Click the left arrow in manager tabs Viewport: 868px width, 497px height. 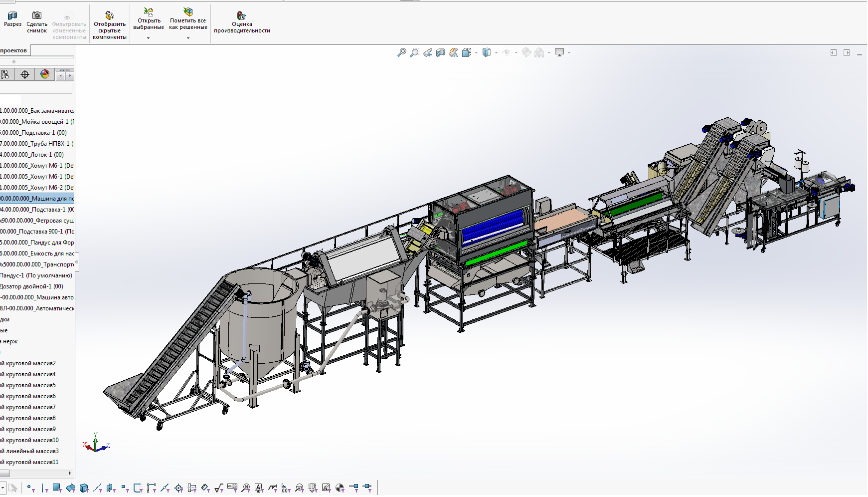tap(61, 76)
